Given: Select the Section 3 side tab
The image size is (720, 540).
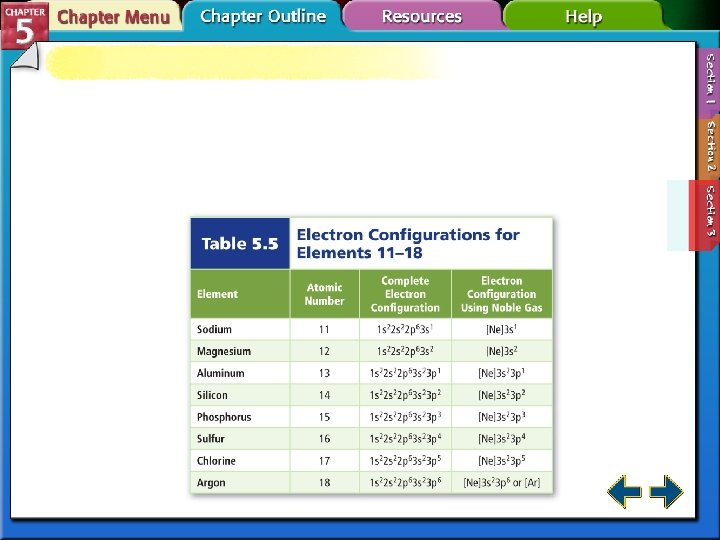Looking at the screenshot, I should point(704,214).
